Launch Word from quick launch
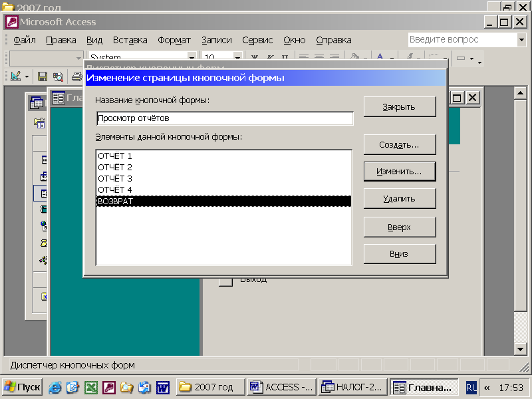This screenshot has width=532, height=399. coord(162,387)
